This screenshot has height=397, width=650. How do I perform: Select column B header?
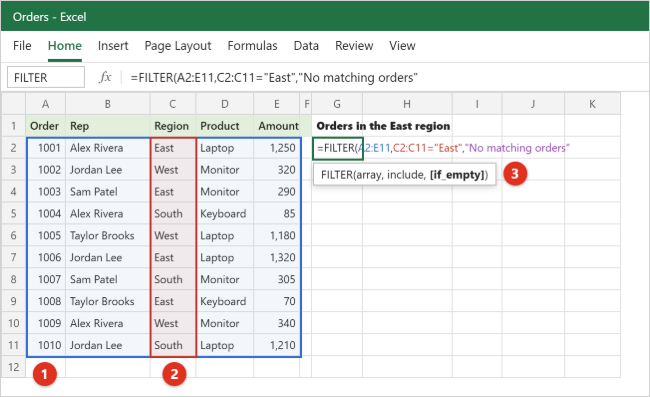pyautogui.click(x=107, y=104)
